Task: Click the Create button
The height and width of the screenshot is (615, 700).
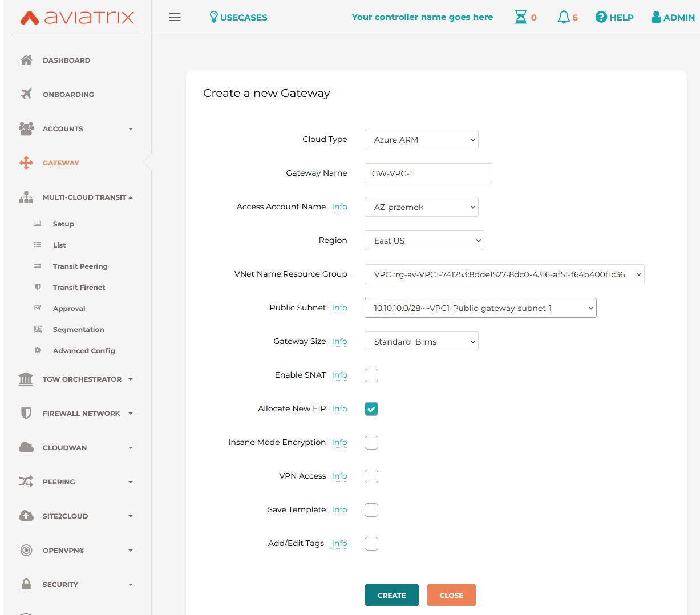Action: (x=392, y=595)
